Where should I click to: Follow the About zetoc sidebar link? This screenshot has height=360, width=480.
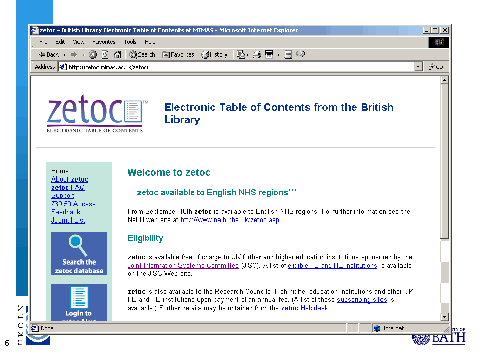(x=70, y=179)
